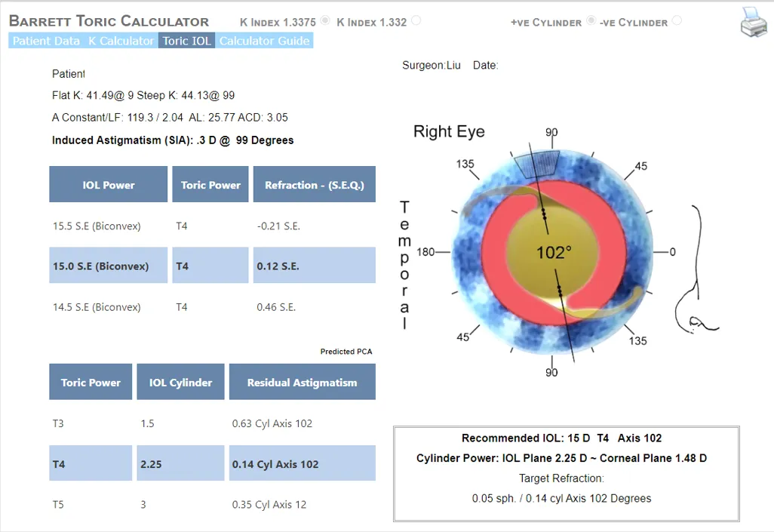Click the 0.63 Cyl Axis 102 value
The width and height of the screenshot is (774, 532).
point(272,423)
